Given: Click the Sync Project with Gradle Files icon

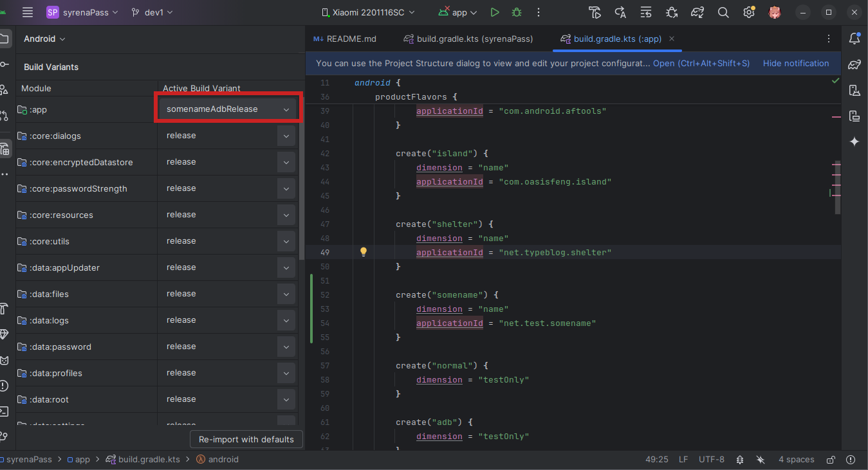Looking at the screenshot, I should coord(697,12).
